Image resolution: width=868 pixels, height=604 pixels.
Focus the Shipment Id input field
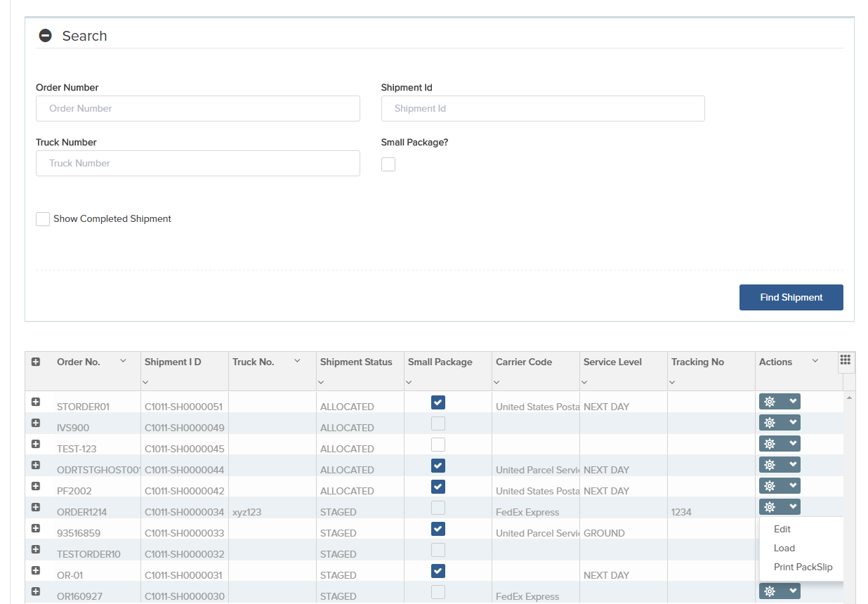coord(543,109)
